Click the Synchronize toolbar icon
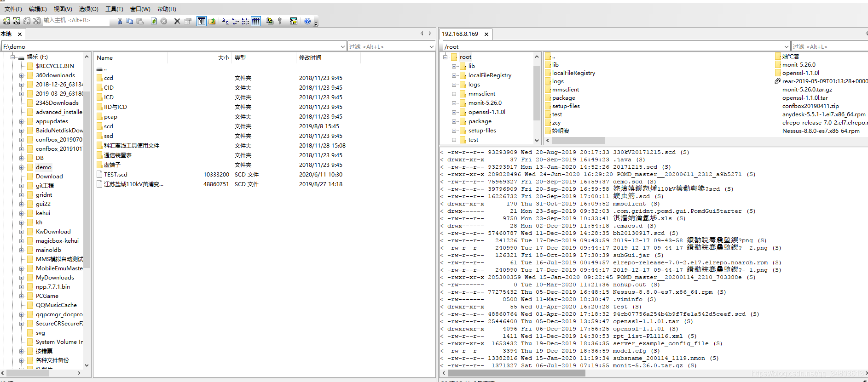Image resolution: width=868 pixels, height=382 pixels. [270, 21]
